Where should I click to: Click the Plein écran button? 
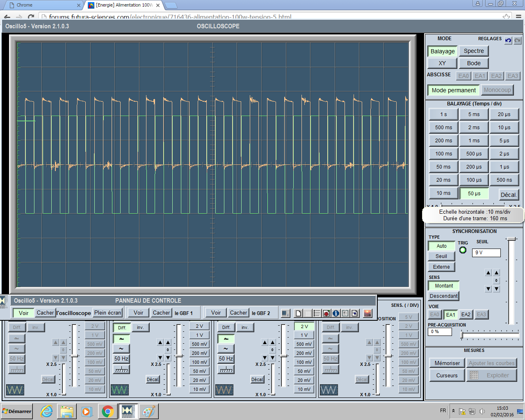tap(107, 313)
